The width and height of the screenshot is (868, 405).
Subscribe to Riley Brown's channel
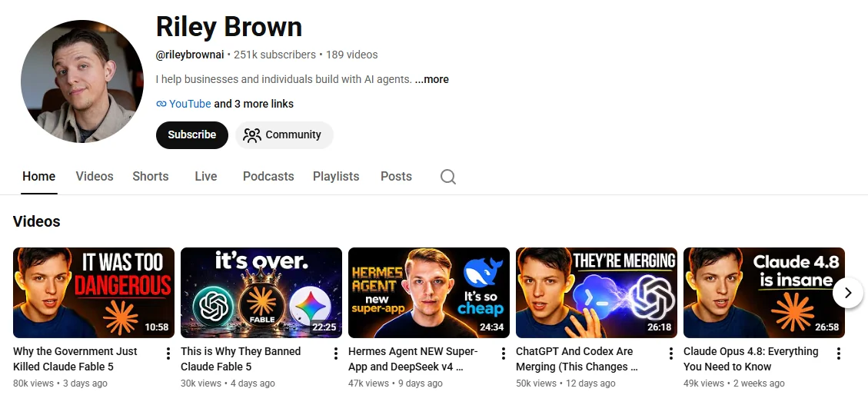(x=192, y=135)
